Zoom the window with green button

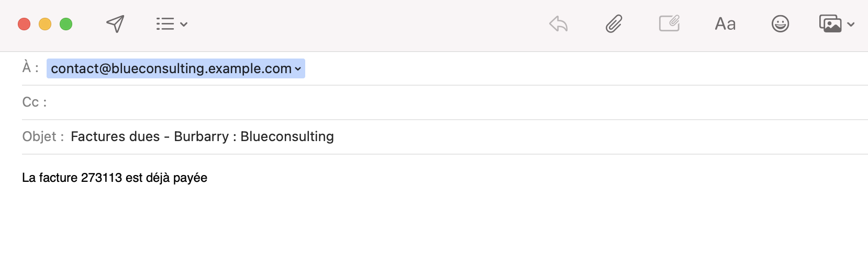(66, 24)
